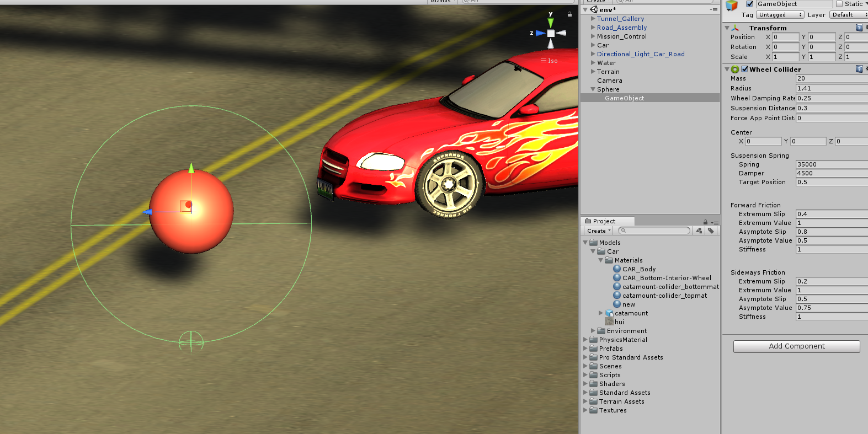The width and height of the screenshot is (868, 434).
Task: Toggle the Static checkbox
Action: tap(839, 4)
